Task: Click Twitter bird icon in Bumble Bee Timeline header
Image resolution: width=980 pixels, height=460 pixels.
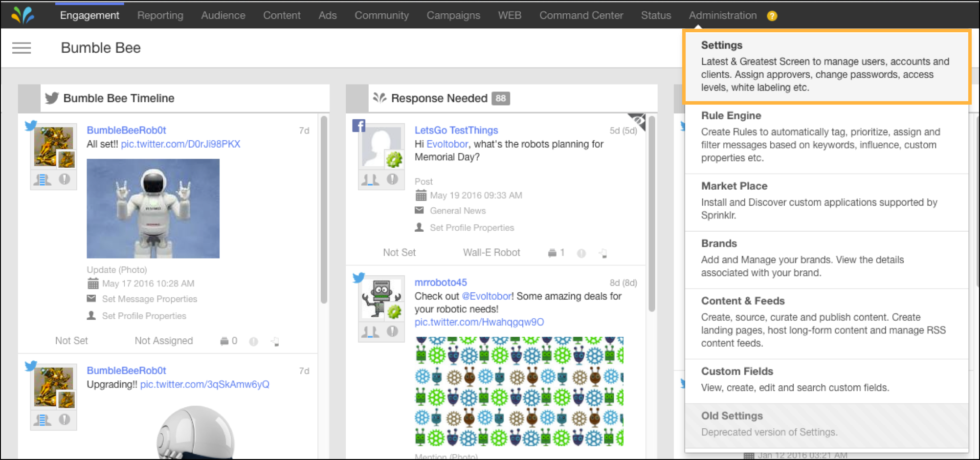Action: tap(52, 98)
